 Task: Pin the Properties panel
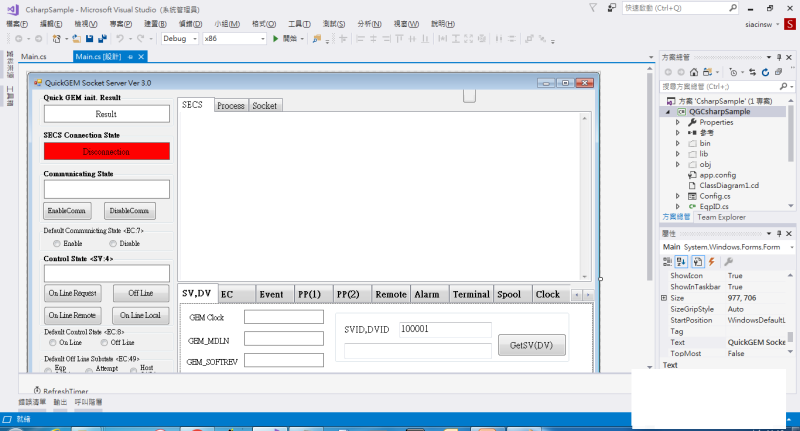pyautogui.click(x=779, y=234)
